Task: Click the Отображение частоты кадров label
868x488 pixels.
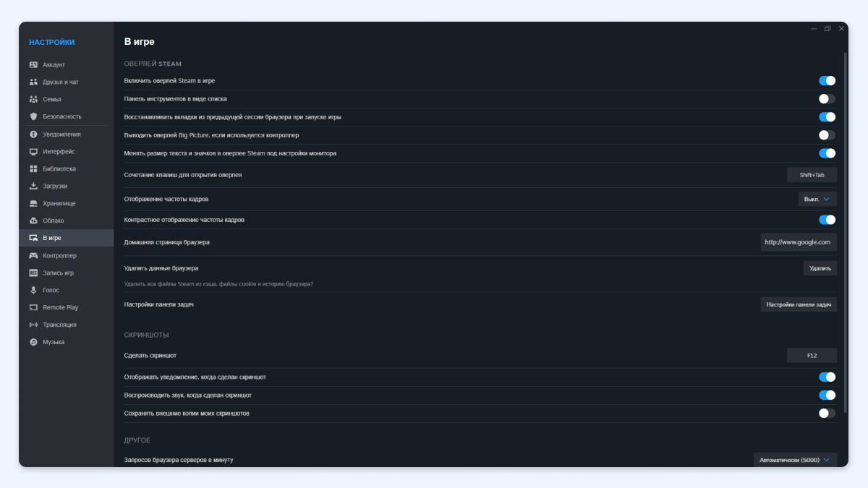Action: tap(166, 199)
